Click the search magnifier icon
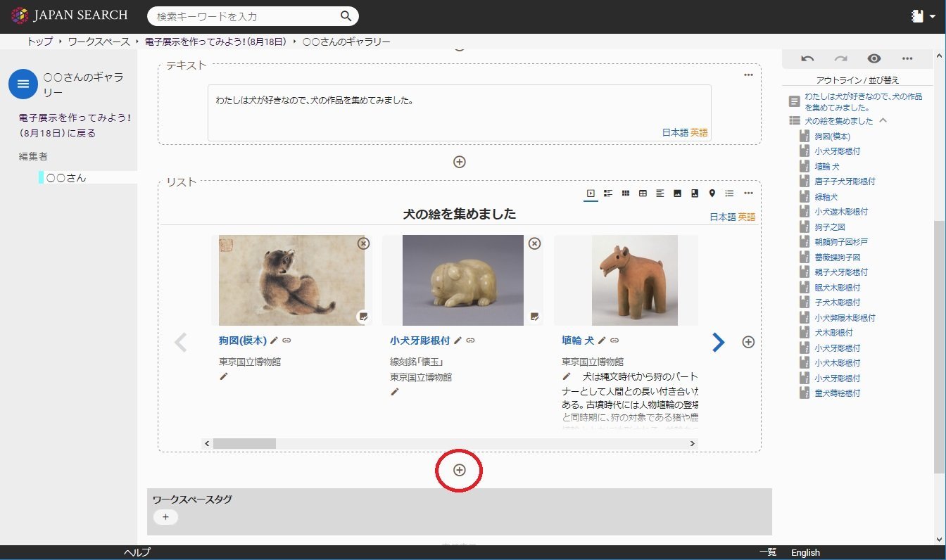 [346, 16]
